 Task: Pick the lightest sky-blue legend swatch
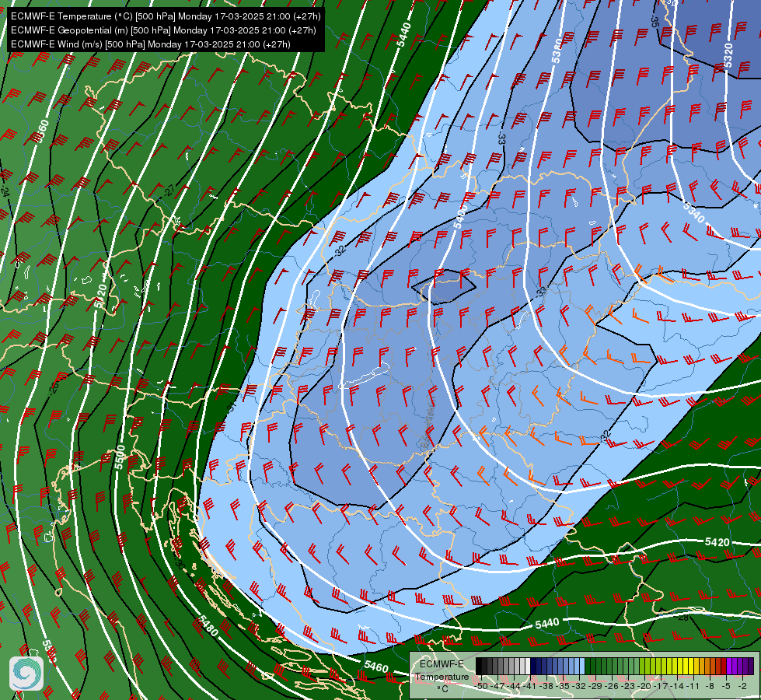coord(582,666)
